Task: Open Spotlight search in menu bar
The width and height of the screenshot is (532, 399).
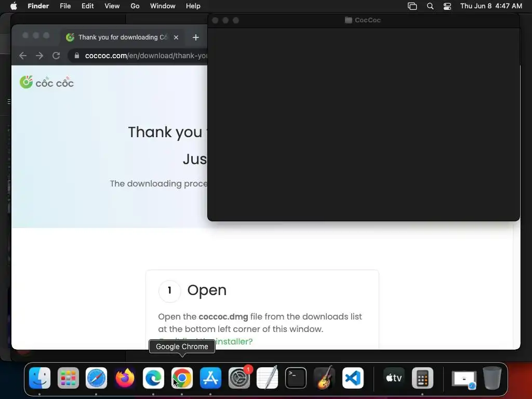Action: pyautogui.click(x=430, y=6)
